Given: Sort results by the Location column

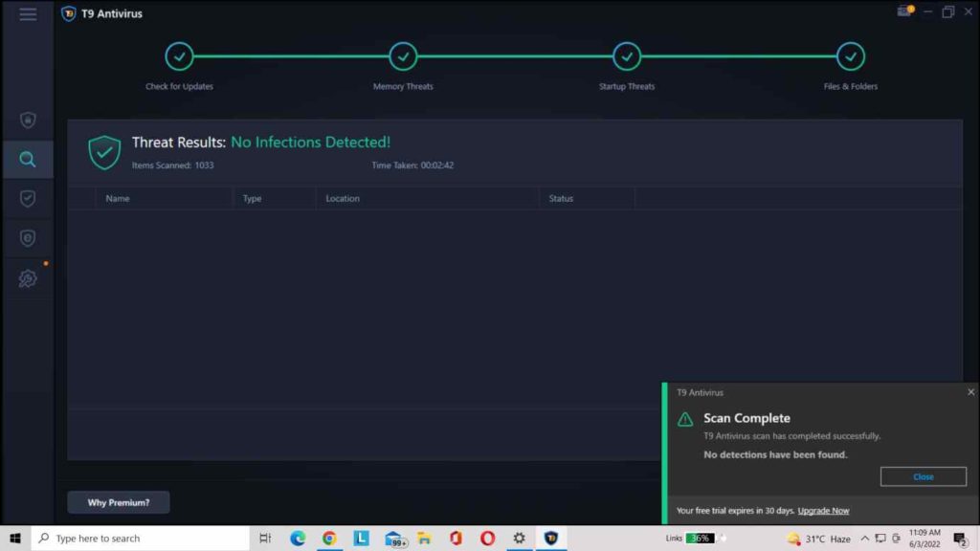Looking at the screenshot, I should [x=343, y=199].
